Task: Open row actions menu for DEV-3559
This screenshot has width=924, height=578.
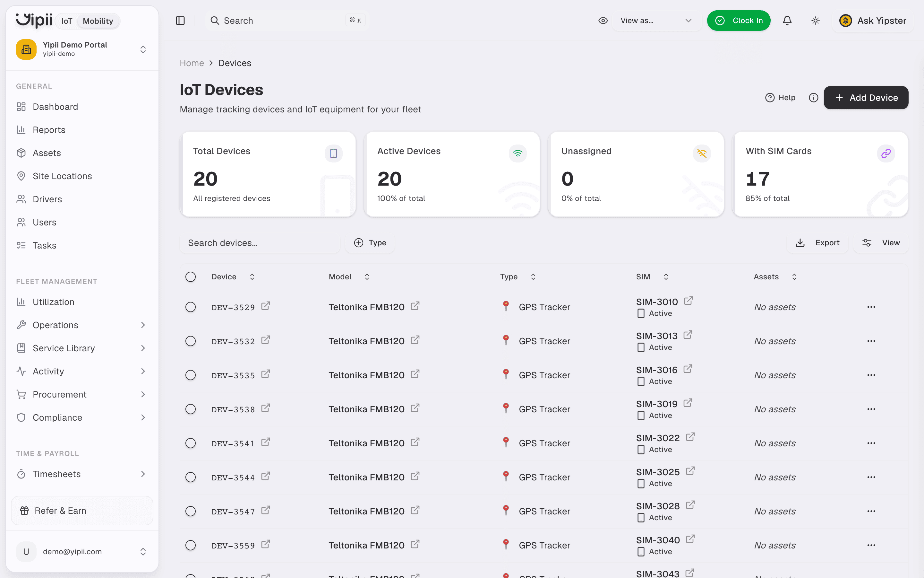Action: click(x=871, y=545)
